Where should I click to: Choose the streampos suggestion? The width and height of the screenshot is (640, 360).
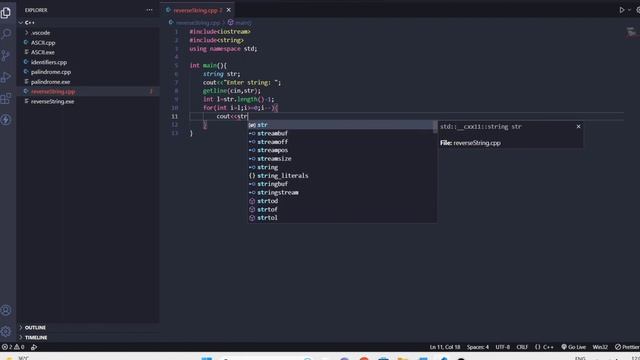click(x=342, y=150)
